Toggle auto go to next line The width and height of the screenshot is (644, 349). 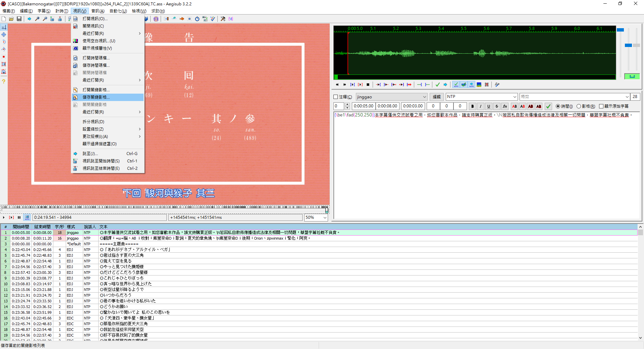pos(464,85)
